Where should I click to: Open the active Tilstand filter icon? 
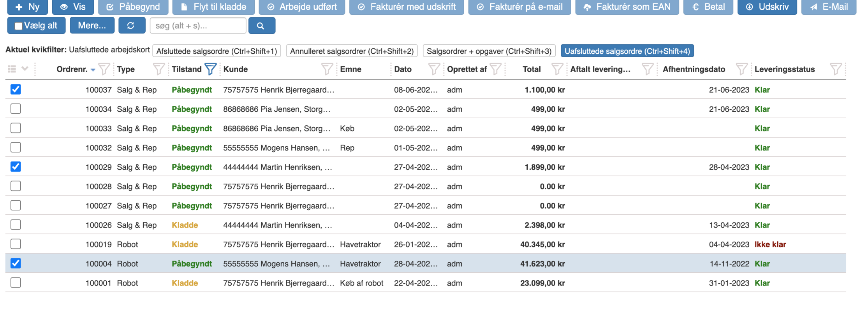(211, 69)
